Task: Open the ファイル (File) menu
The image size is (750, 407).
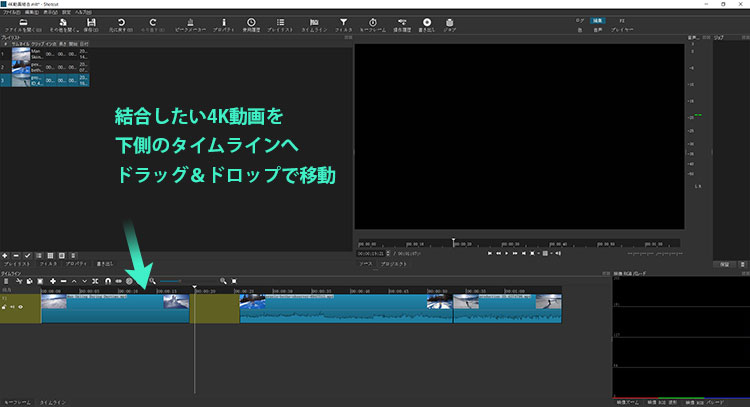Action: click(11, 12)
